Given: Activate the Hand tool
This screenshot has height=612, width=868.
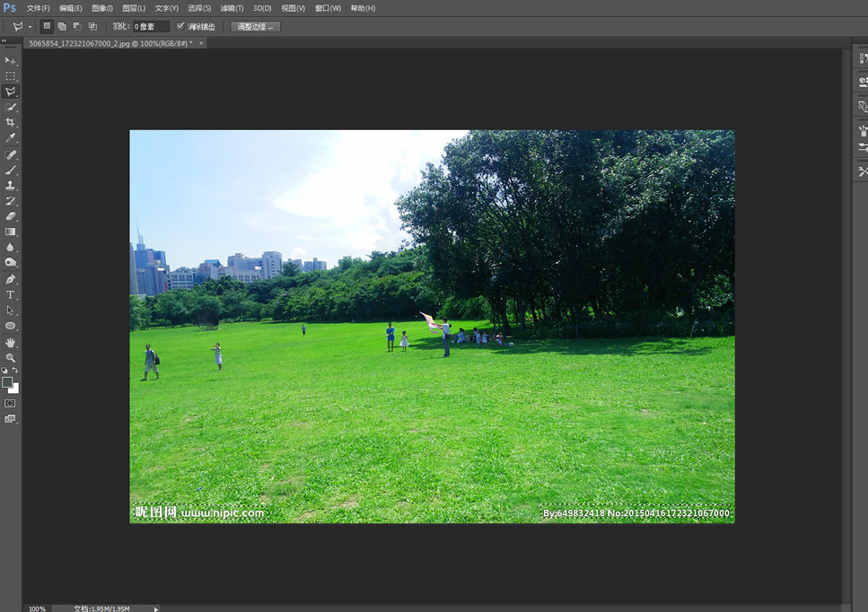Looking at the screenshot, I should 11,342.
